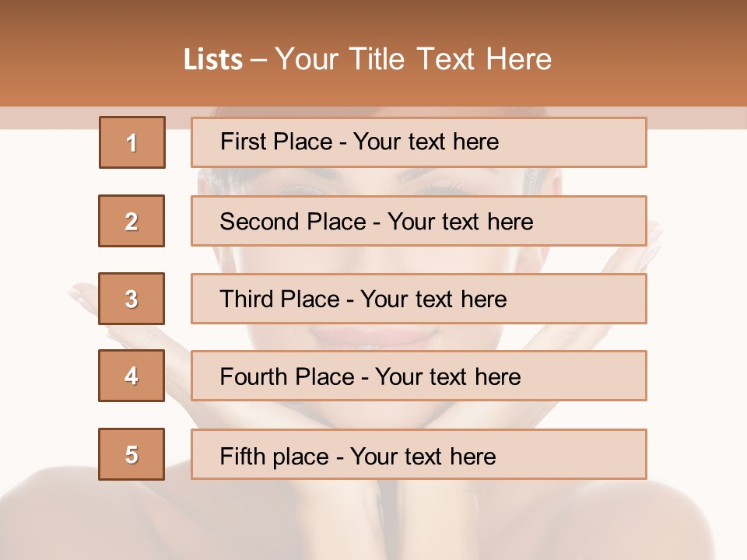The image size is (747, 560).
Task: Click the number 1 box
Action: tap(132, 142)
